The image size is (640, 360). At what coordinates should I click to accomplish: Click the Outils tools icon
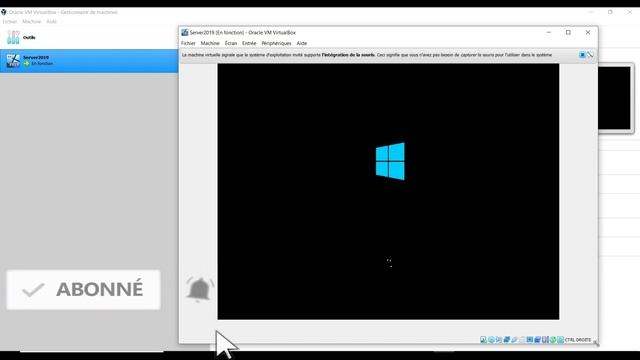[13, 38]
